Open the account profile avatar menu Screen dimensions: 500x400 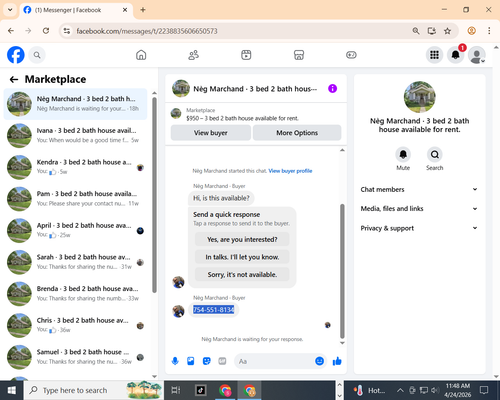[x=477, y=55]
